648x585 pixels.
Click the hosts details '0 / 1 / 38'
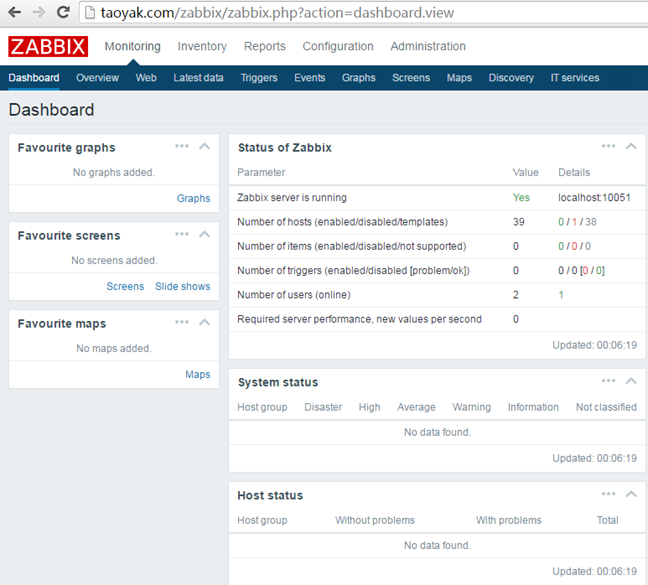coord(577,222)
